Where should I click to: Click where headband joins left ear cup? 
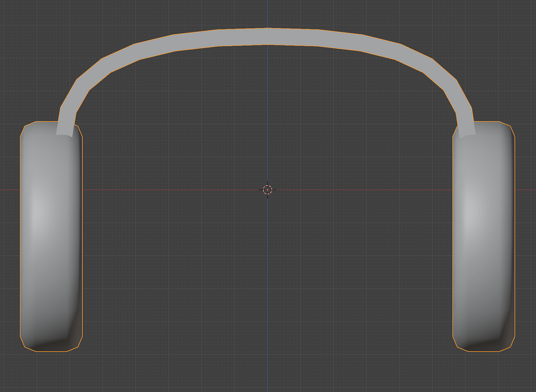pyautogui.click(x=67, y=127)
